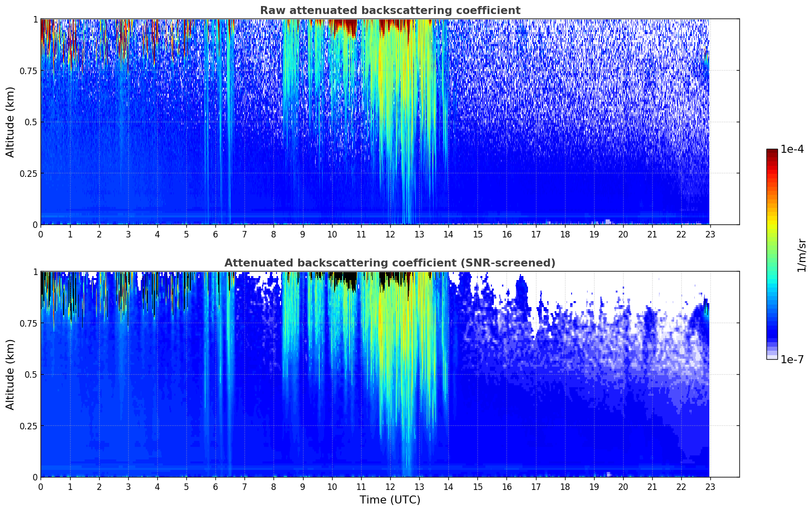Click altitude tick '0.75' on the raw plot
Screen dimensions: 812x511
click(x=28, y=71)
